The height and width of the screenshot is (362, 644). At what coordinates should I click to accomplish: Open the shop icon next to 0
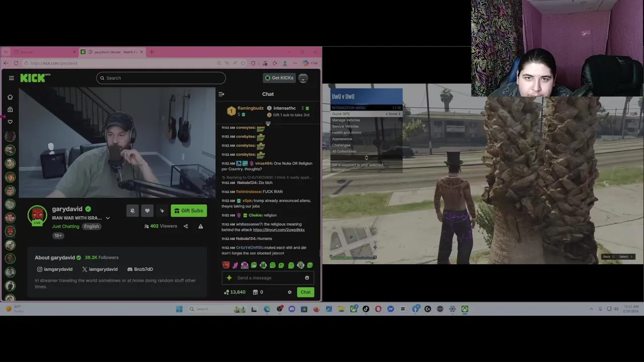click(x=255, y=292)
